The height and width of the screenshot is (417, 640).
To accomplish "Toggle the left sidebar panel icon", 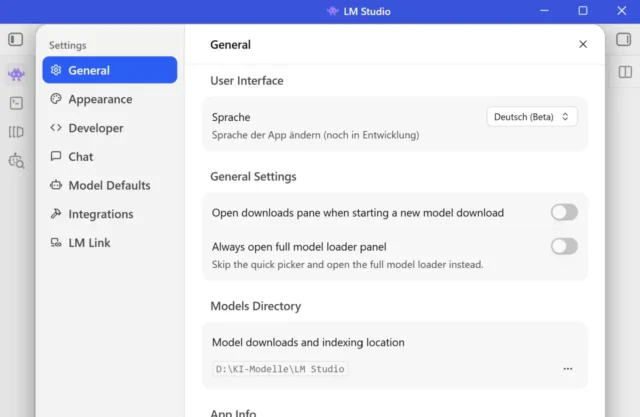I will click(x=16, y=40).
